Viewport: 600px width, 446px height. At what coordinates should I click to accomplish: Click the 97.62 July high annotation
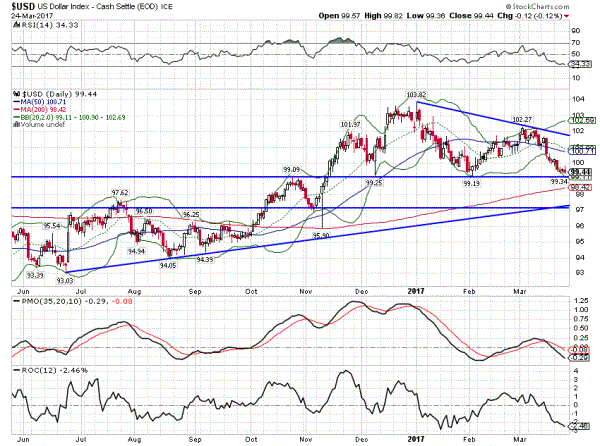[x=119, y=191]
